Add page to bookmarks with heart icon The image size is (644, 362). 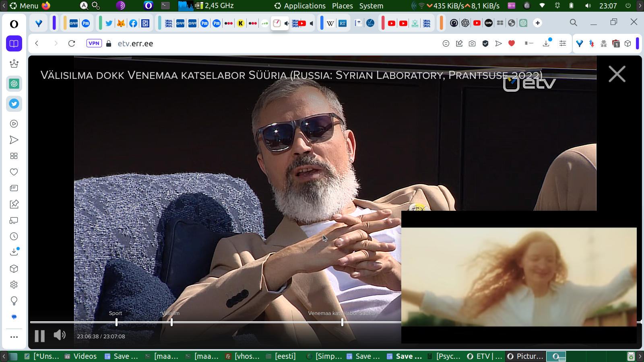pos(512,43)
